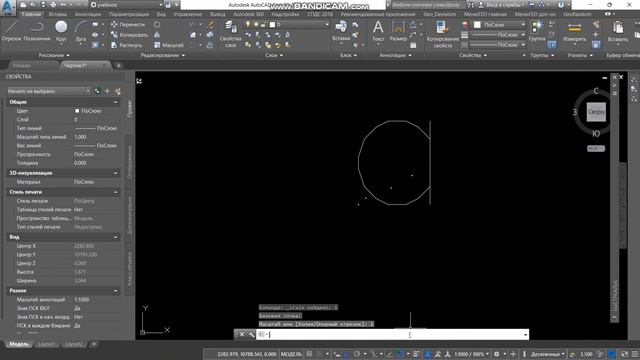Viewport: 640px width, 360px height.
Task: Switch to the Вставка ribbon tab
Action: tap(58, 14)
